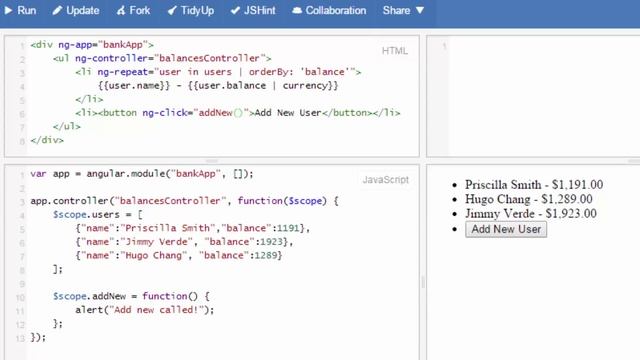Click the Hugo Chang JSON data line
The width and height of the screenshot is (640, 360).
coord(179,256)
